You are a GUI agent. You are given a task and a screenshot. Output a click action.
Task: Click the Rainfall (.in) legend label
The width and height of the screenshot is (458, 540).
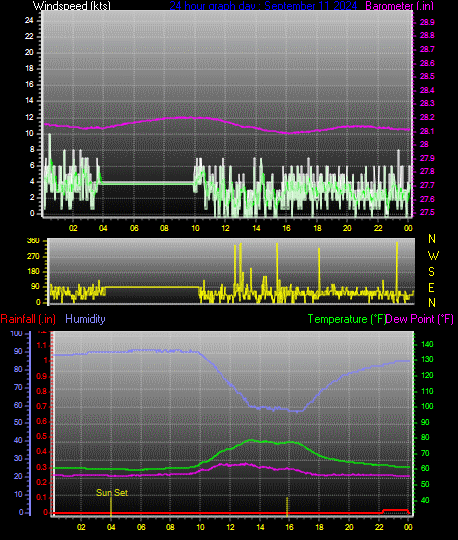28,319
